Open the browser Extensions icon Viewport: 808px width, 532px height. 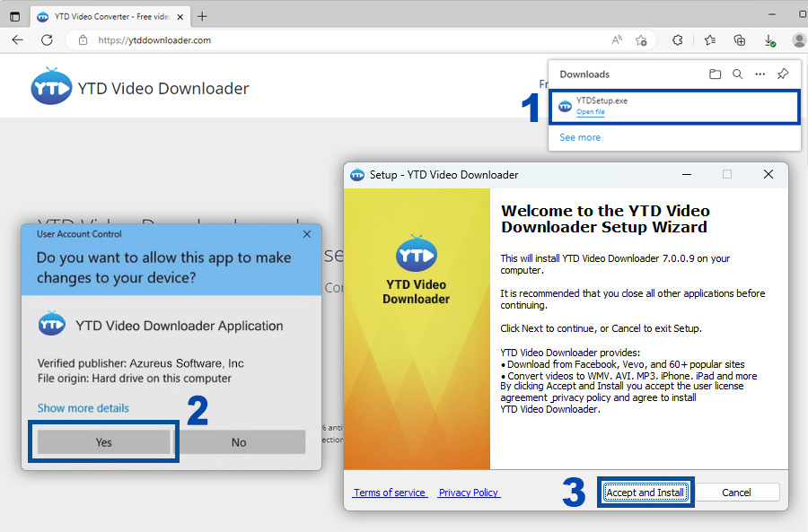tap(677, 40)
